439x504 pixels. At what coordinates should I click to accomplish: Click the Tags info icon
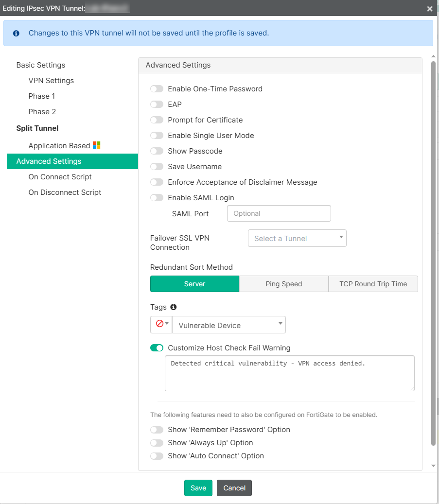[x=174, y=307]
